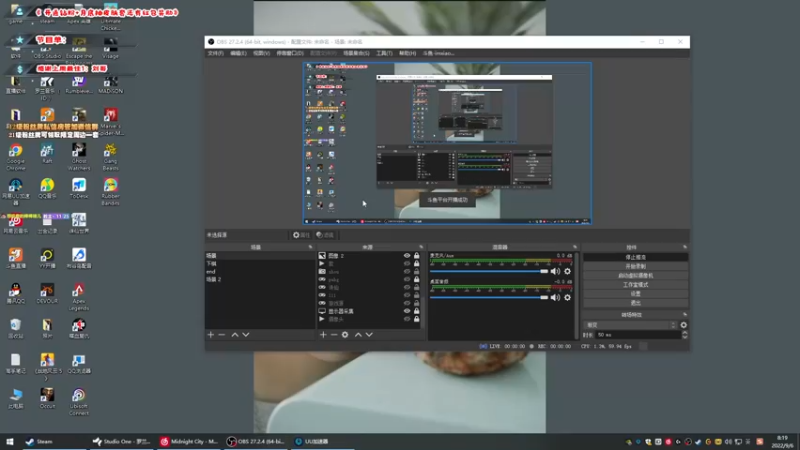
Task: Pop out the Controls dock panel
Action: 685,247
